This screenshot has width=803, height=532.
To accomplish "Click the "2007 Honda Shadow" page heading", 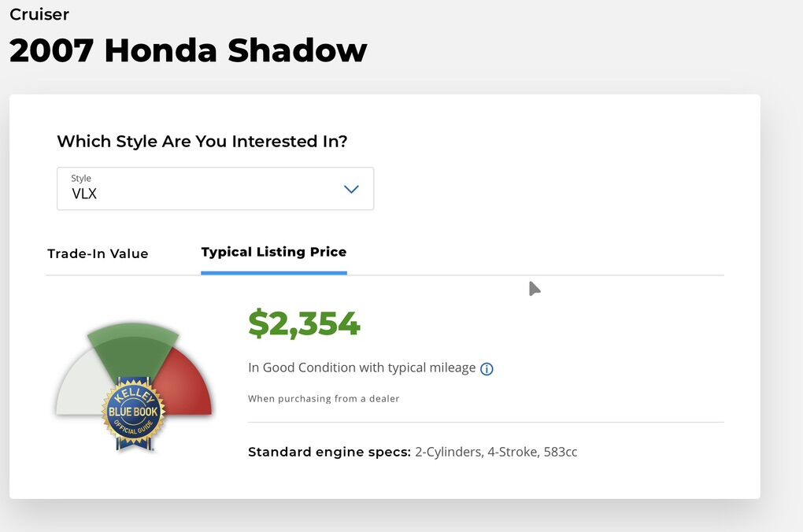I will [x=188, y=50].
